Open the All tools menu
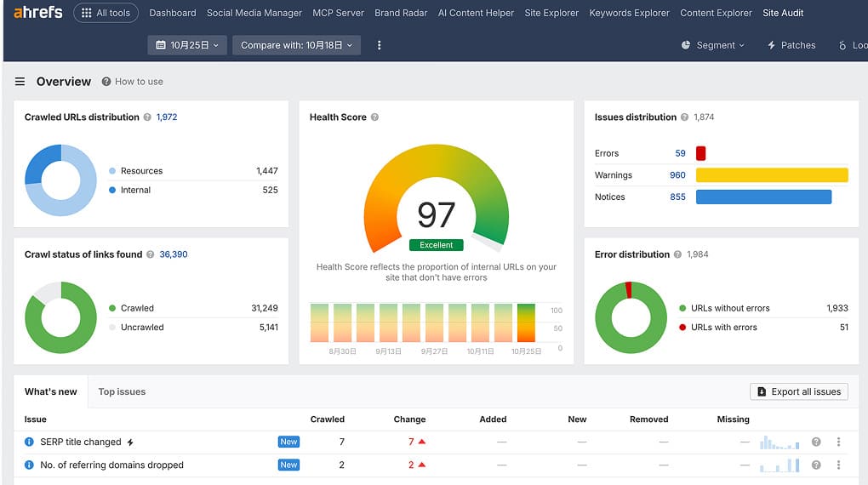 [x=106, y=13]
